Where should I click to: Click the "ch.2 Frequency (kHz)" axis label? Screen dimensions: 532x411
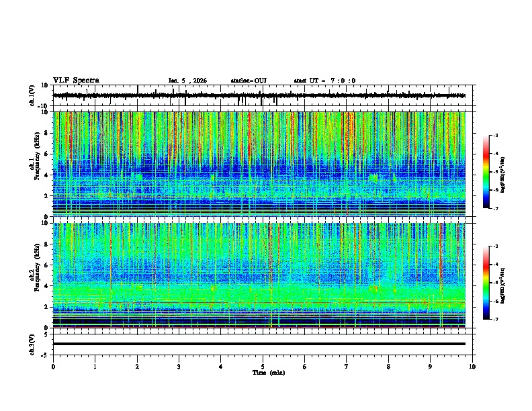[35, 267]
